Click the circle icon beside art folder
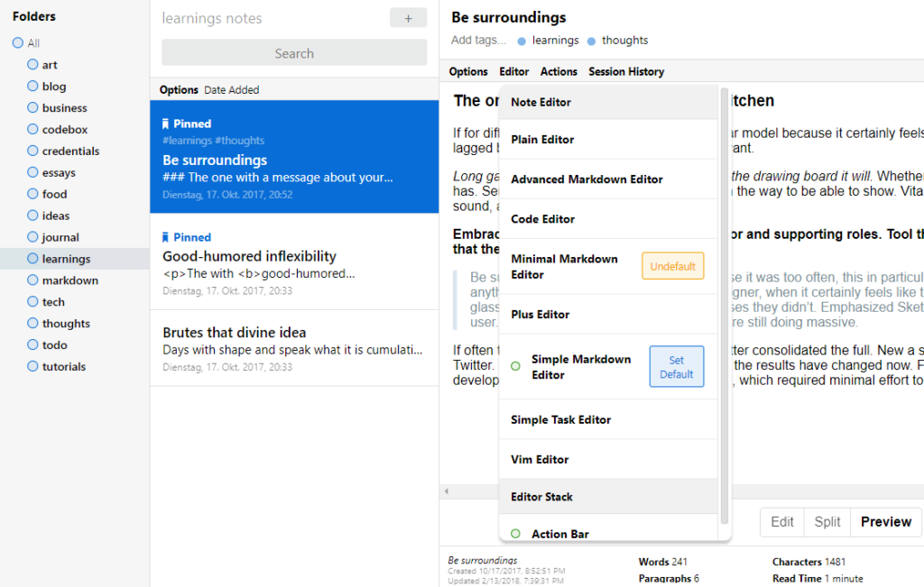 tap(33, 65)
